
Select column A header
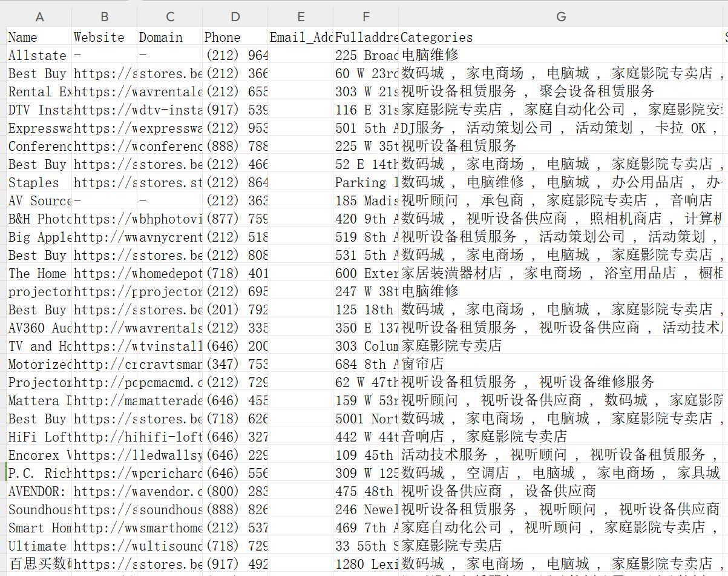click(x=39, y=17)
